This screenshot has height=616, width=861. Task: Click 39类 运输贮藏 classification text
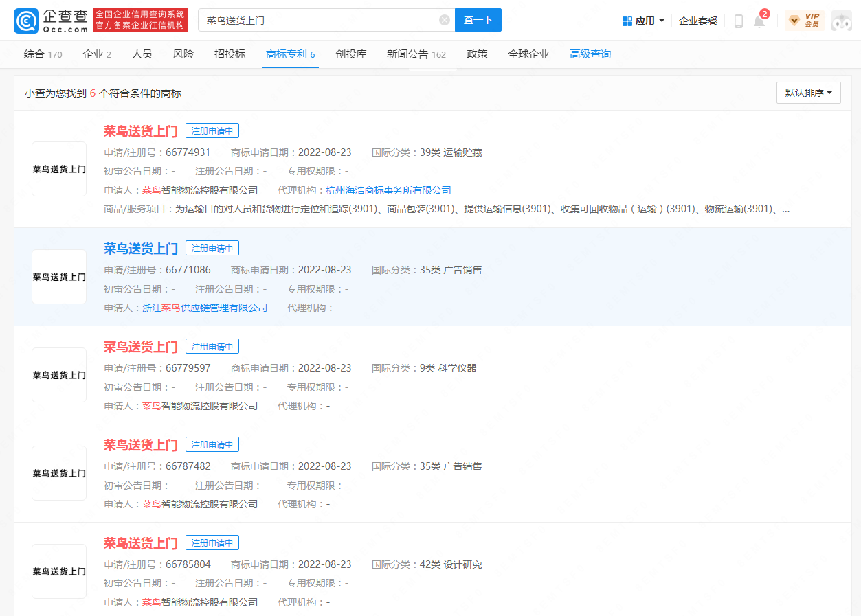pos(451,152)
